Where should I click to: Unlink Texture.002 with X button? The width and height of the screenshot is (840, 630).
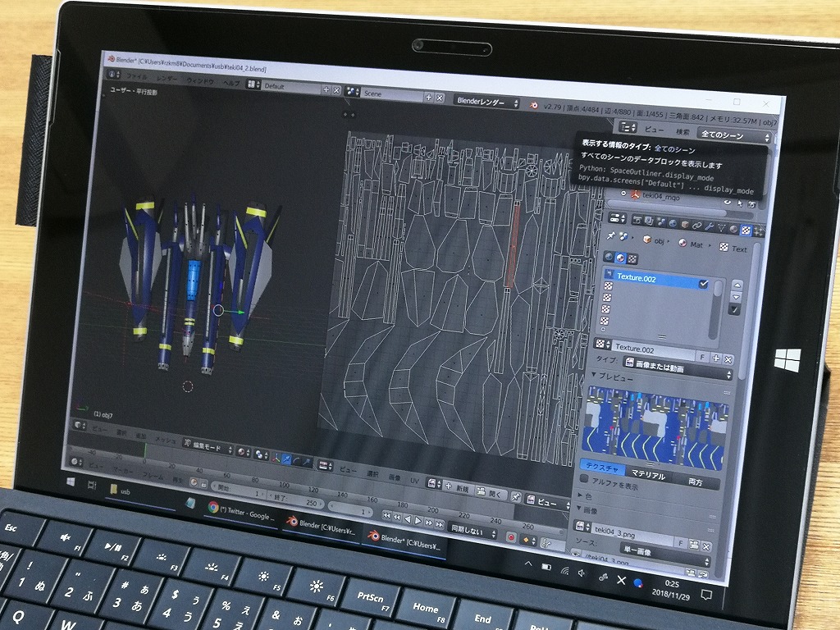(x=728, y=360)
